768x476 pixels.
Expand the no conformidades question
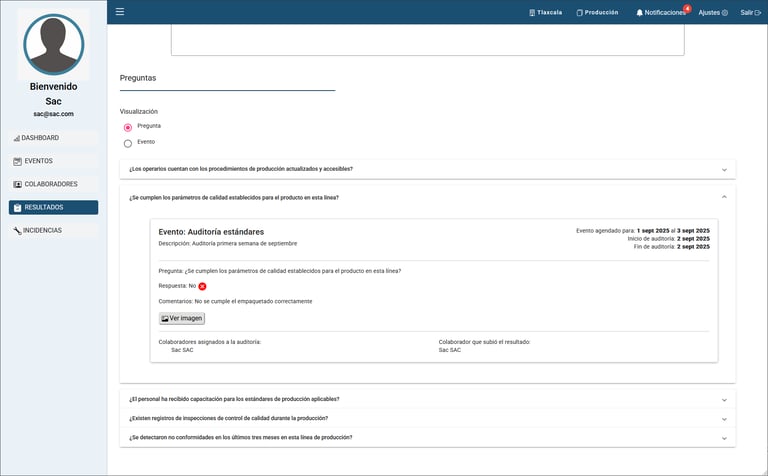428,437
